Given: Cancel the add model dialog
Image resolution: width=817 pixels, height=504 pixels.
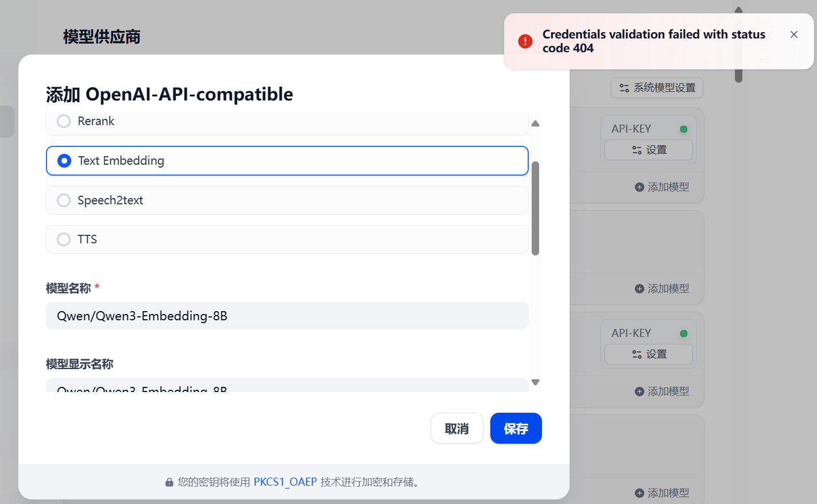Looking at the screenshot, I should [457, 428].
